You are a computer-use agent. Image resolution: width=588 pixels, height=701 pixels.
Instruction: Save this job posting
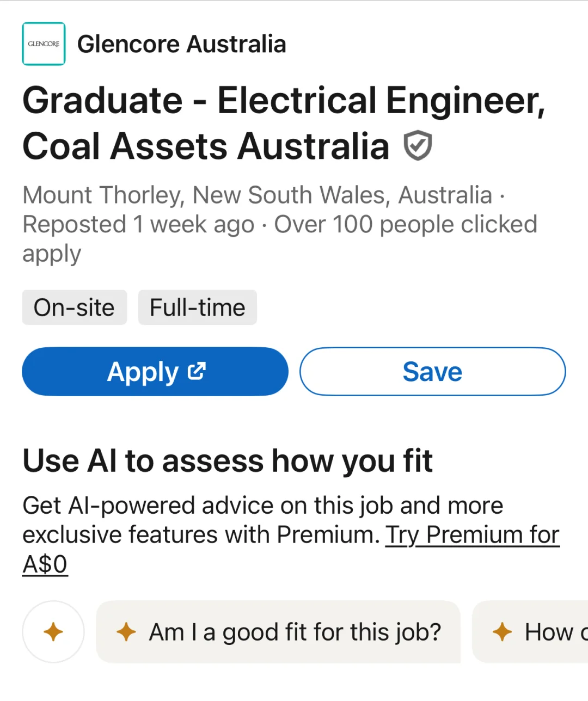point(432,372)
